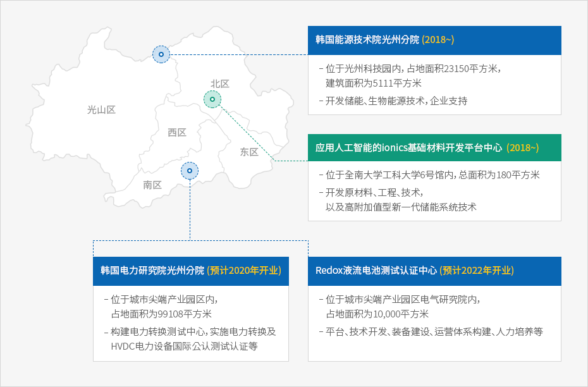Click text HVDC电力设备国际公认测试认证等

(x=184, y=346)
